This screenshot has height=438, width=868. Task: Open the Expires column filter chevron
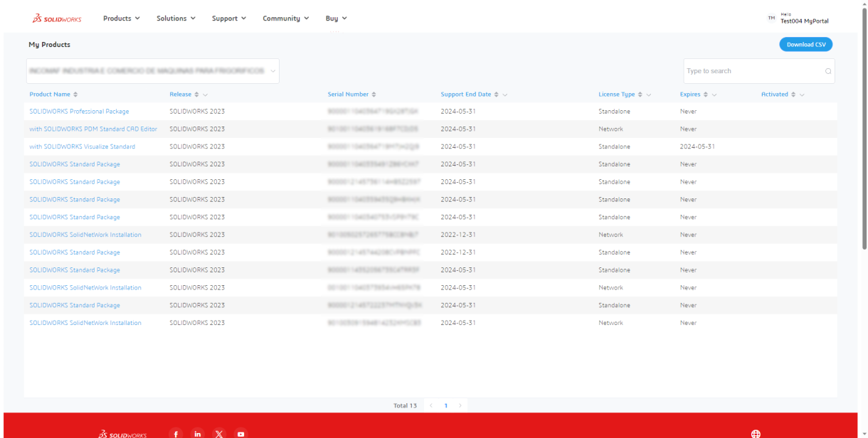pyautogui.click(x=713, y=95)
